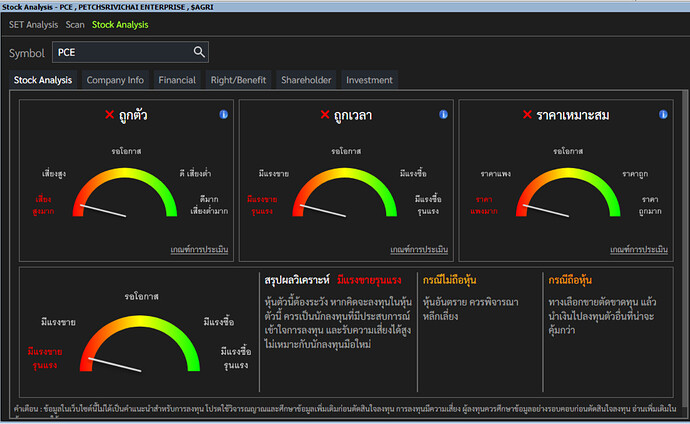Screen dimensions: 690x424
Task: Click the Symbol label
Action: tap(27, 53)
